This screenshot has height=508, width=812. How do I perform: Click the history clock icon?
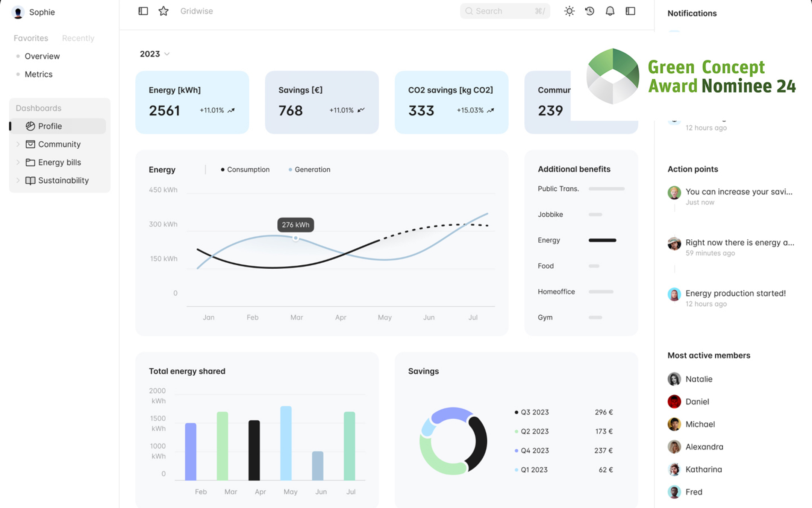pos(589,11)
